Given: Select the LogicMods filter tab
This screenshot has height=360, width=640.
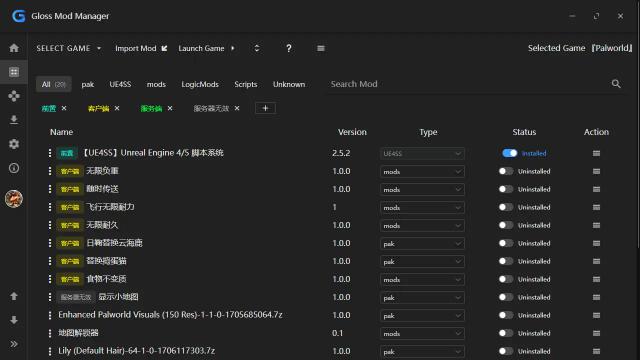Looking at the screenshot, I should 200,84.
